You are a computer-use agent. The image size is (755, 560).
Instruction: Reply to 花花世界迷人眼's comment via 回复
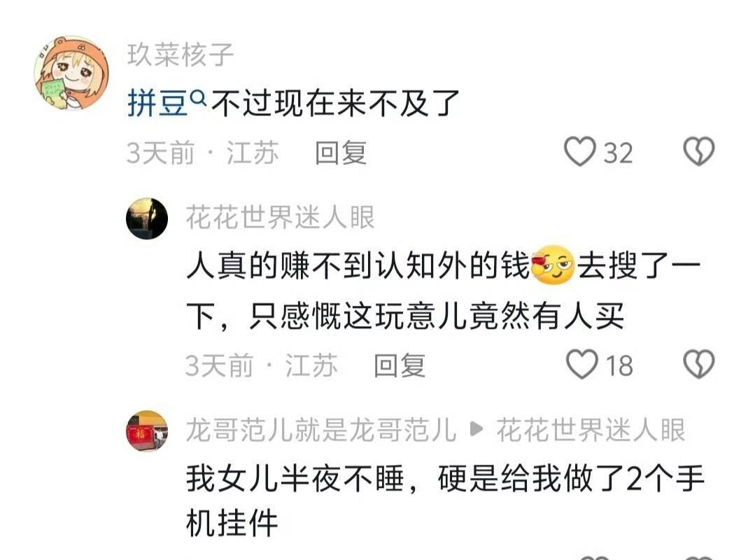pyautogui.click(x=400, y=365)
